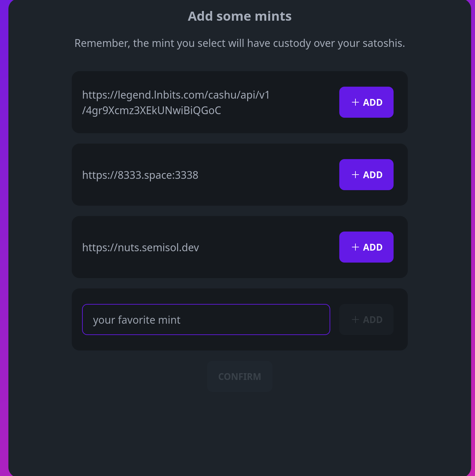Click plus icon beside nuts.semisol.dev mint
Image resolution: width=475 pixels, height=476 pixels.
click(355, 247)
